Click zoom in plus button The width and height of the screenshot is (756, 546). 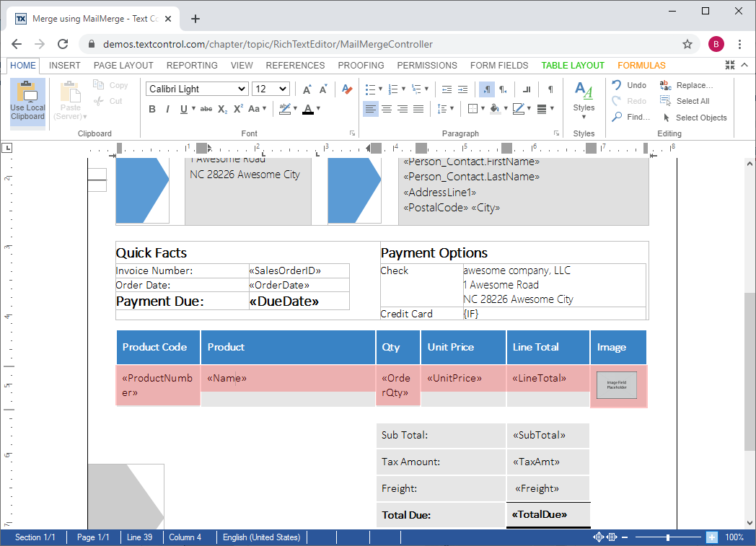tap(712, 537)
